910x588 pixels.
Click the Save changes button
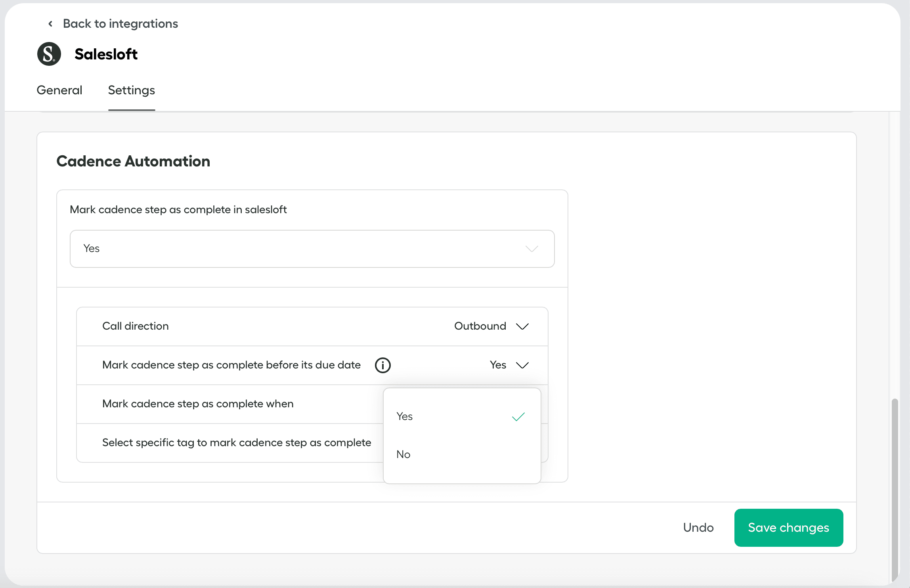pos(788,528)
